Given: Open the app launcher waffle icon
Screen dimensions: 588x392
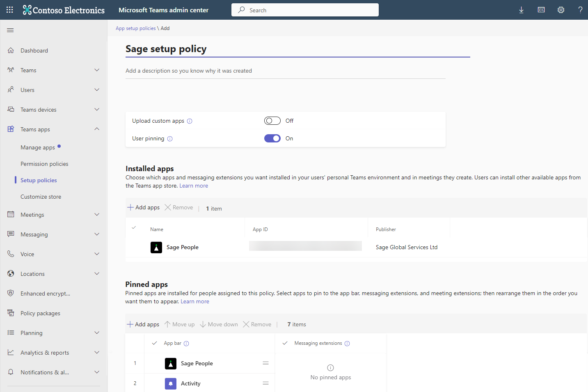Looking at the screenshot, I should [x=10, y=10].
